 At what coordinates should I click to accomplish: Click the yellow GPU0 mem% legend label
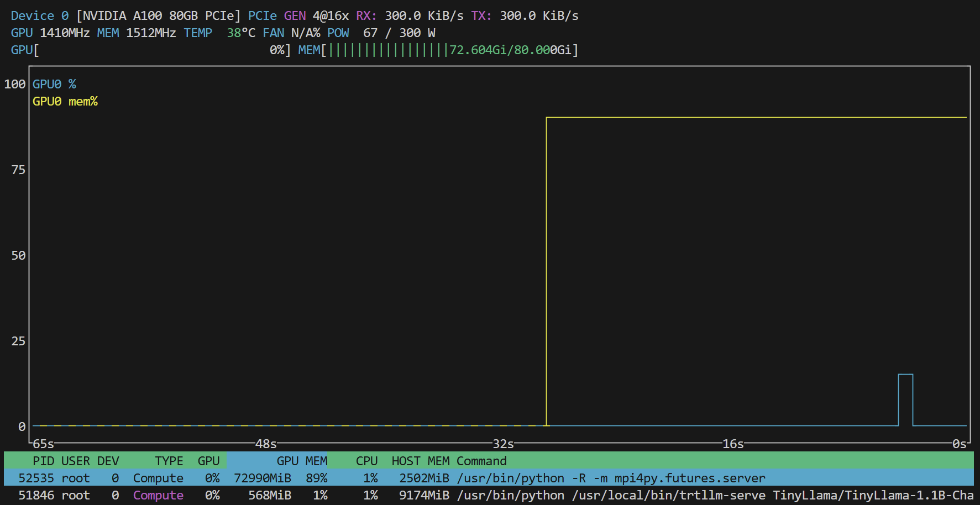click(x=65, y=102)
